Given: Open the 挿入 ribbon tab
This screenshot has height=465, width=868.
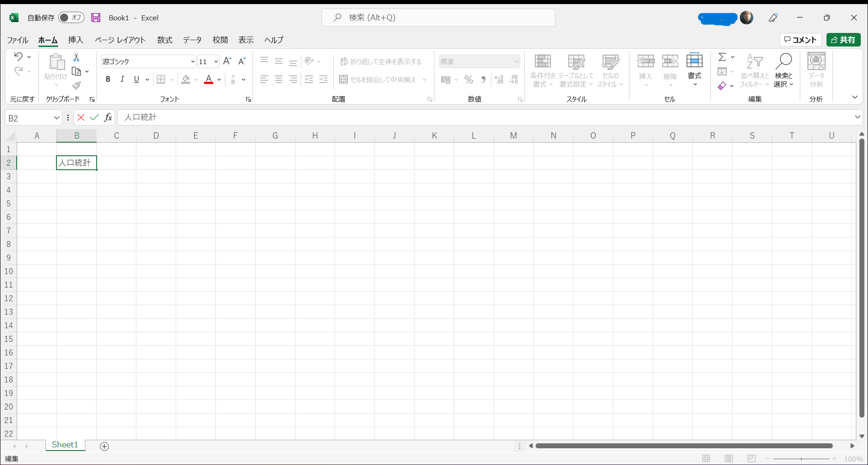Looking at the screenshot, I should pyautogui.click(x=75, y=40).
